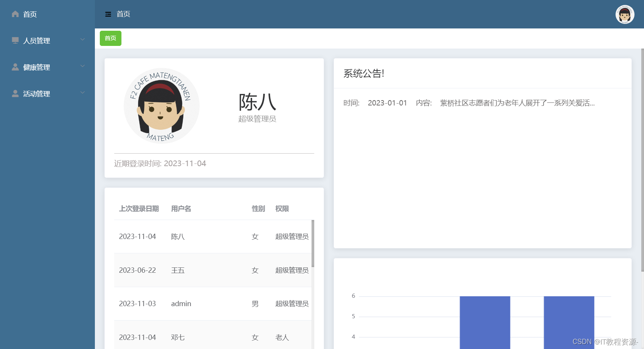Click the 系统公告! heading
Image resolution: width=644 pixels, height=349 pixels.
364,74
